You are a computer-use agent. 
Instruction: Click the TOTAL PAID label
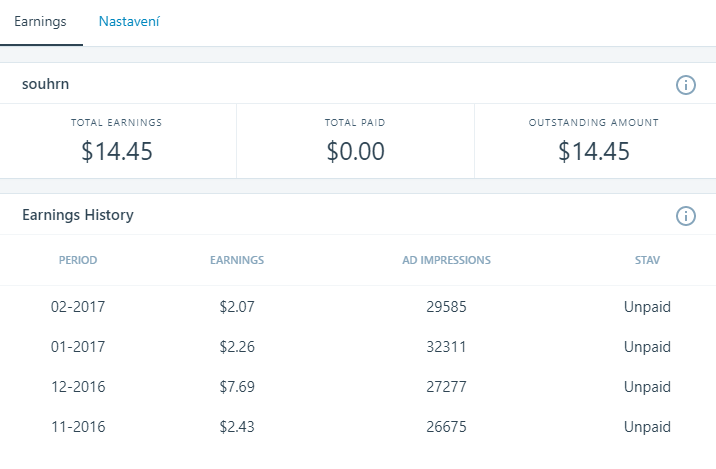[355, 122]
